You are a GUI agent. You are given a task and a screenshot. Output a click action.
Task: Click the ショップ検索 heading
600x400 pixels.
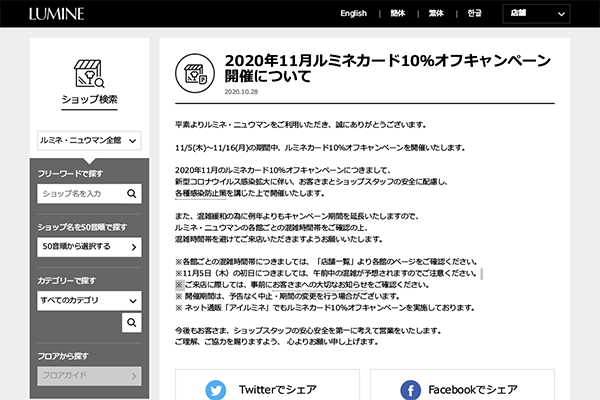[x=89, y=100]
